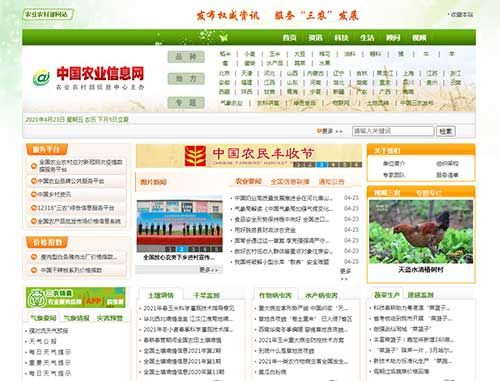The height and width of the screenshot is (381, 500).
Task: Open the 农业农村部网站 badge link
Action: [x=48, y=14]
